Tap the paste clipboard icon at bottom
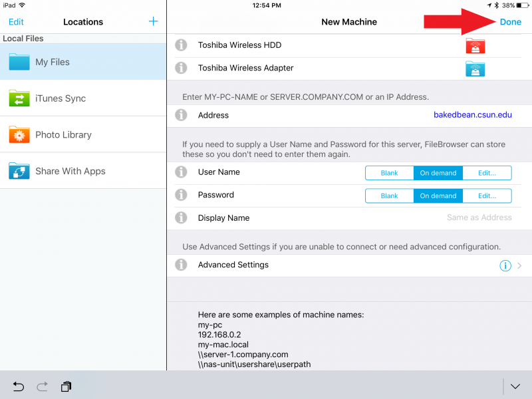This screenshot has height=399, width=532. click(x=66, y=386)
